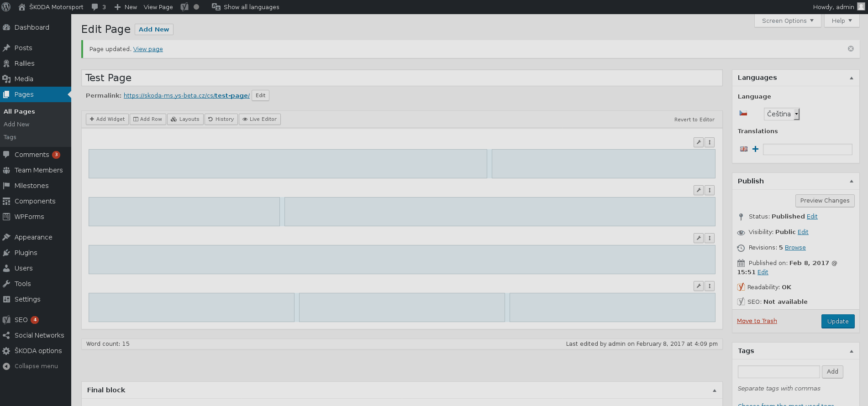Open Team Members in sidebar
Screen dimensions: 868x406
click(x=36, y=170)
